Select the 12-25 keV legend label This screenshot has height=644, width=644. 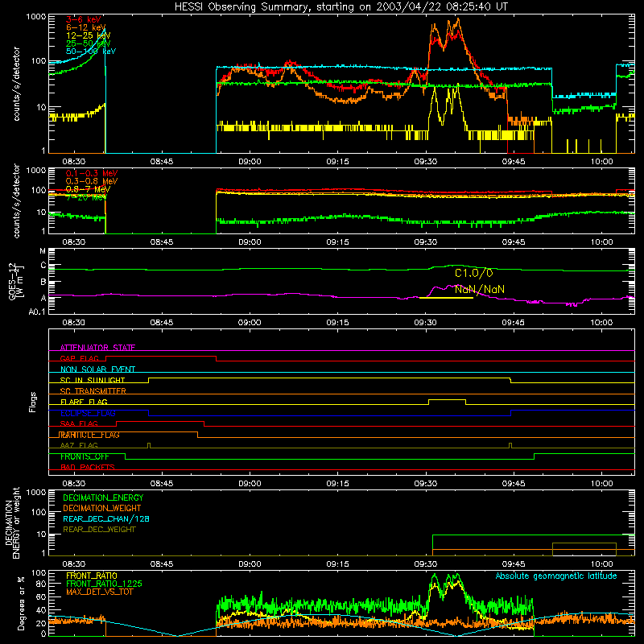coord(88,35)
